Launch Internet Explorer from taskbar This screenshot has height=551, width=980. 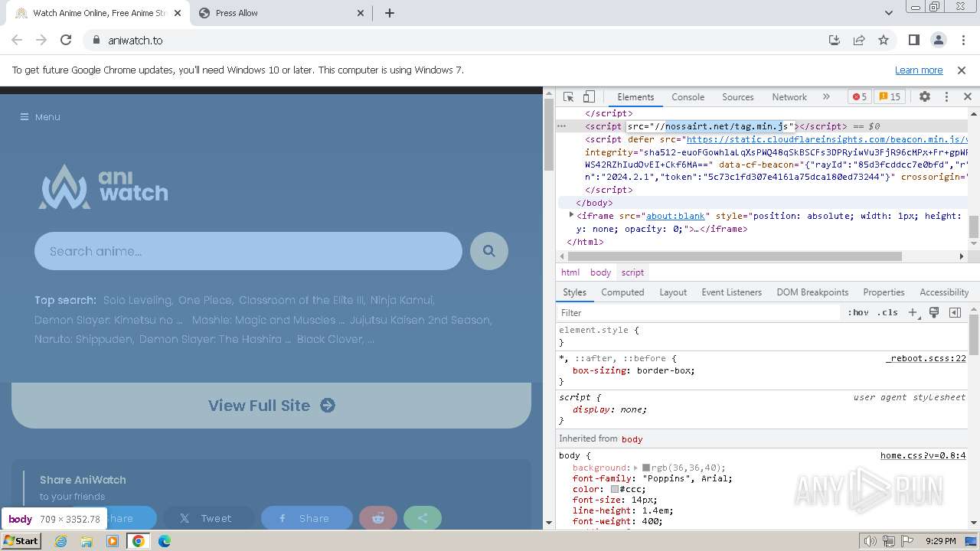tap(60, 541)
